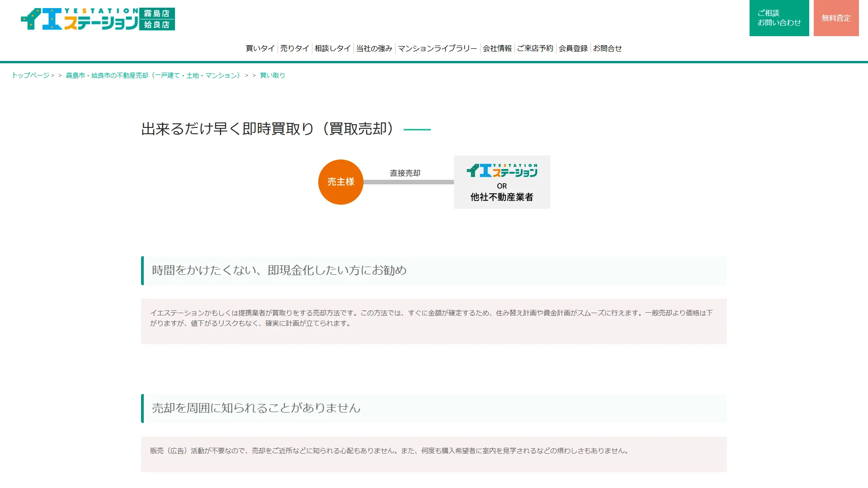868x488 pixels.
Task: Select 相談しタイ in the navigation bar
Action: [333, 48]
